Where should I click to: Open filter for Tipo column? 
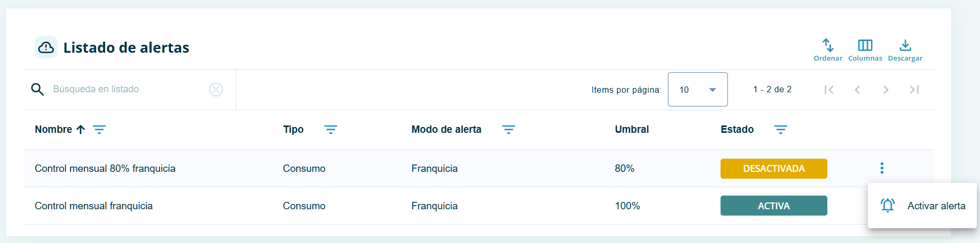click(x=331, y=130)
